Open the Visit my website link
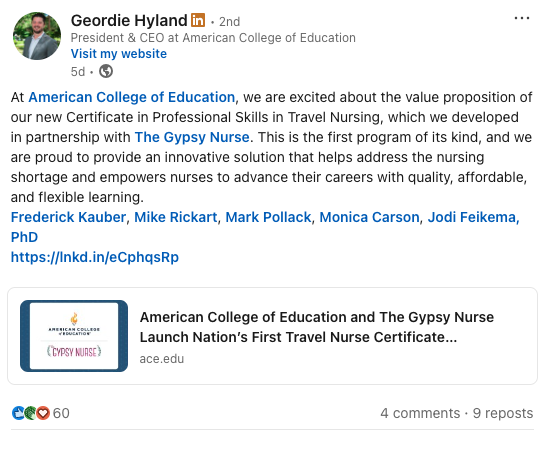 119,54
